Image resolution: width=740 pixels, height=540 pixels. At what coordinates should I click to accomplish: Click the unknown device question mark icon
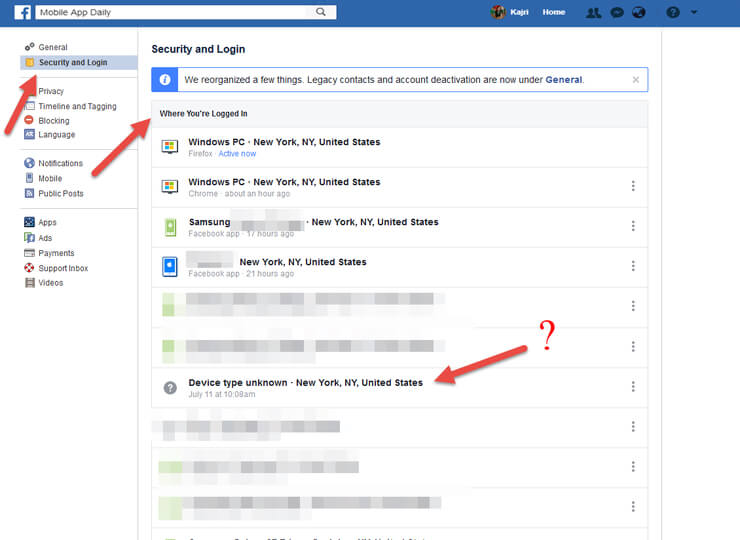[170, 388]
